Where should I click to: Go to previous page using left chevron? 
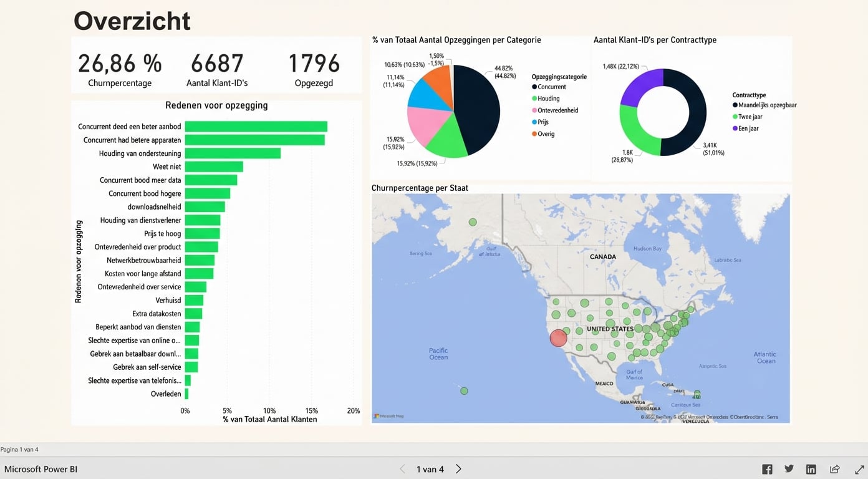point(402,469)
